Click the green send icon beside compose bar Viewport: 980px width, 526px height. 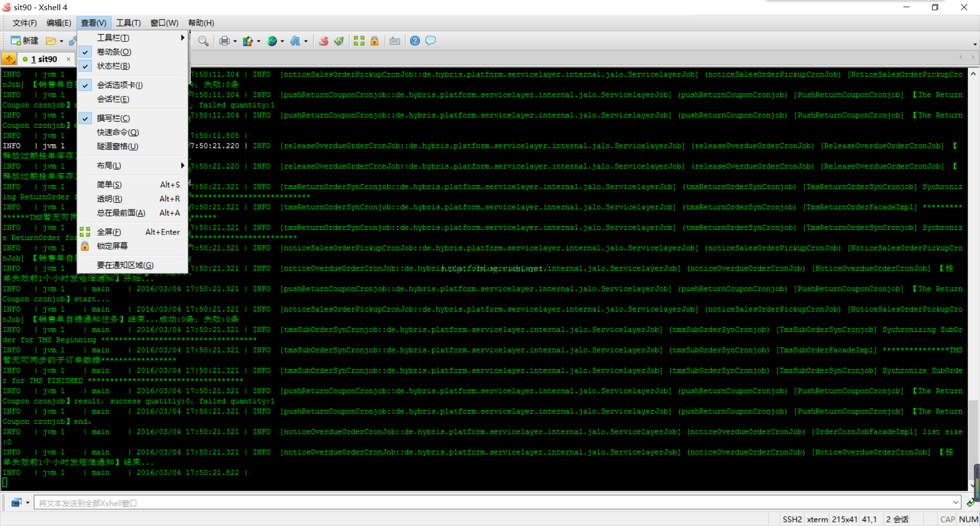click(x=970, y=503)
